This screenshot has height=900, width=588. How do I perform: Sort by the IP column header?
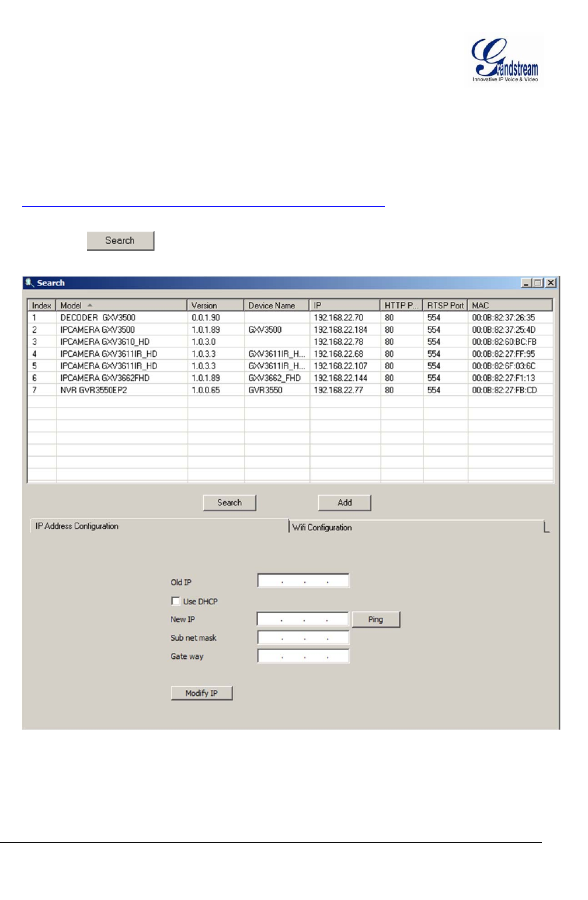(x=345, y=305)
